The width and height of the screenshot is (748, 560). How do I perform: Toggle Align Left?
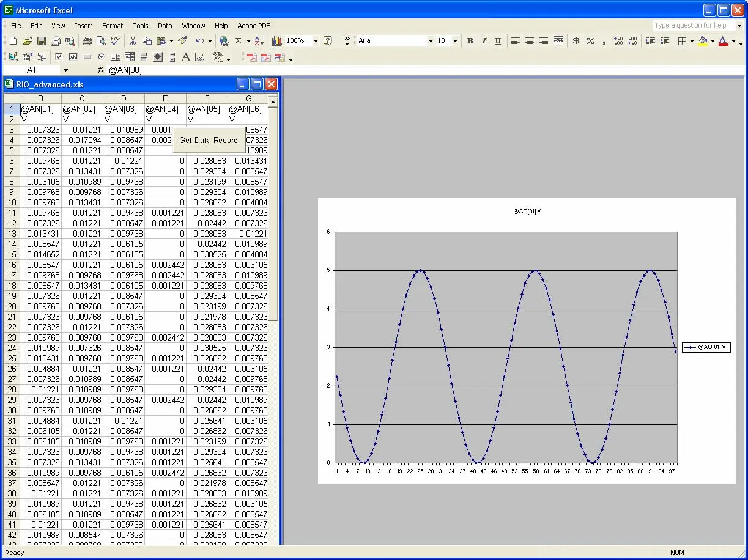click(x=516, y=41)
